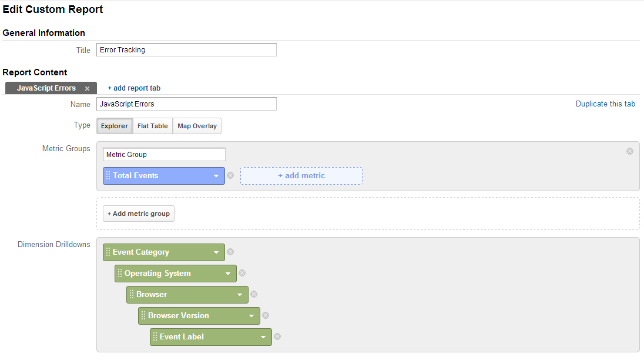Viewport: 644px width, 360px height.
Task: Switch report type to Flat Table
Action: pos(152,126)
